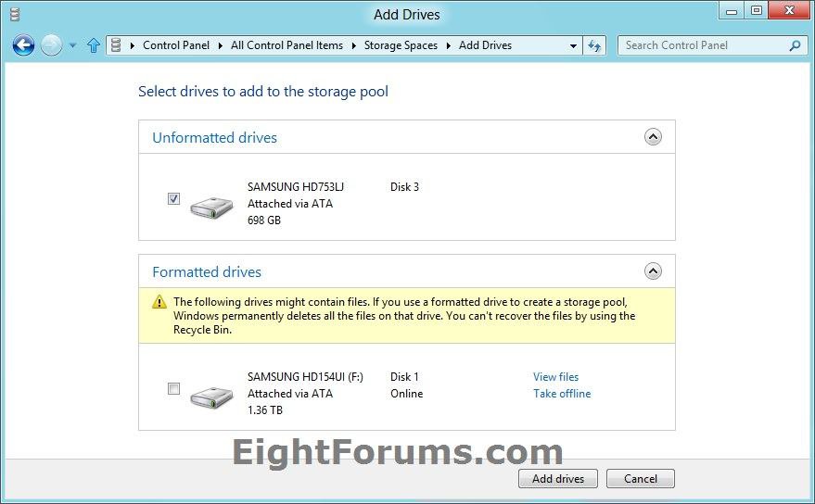Click the Forward navigation arrow
The width and height of the screenshot is (815, 504).
(x=52, y=45)
